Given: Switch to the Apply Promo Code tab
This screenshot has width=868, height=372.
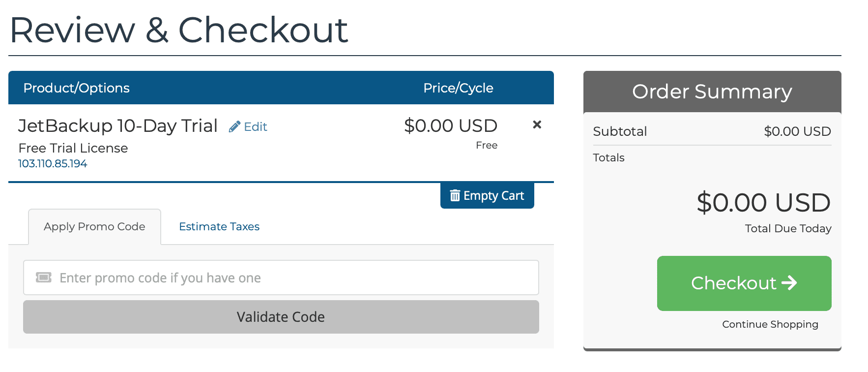Looking at the screenshot, I should [94, 227].
